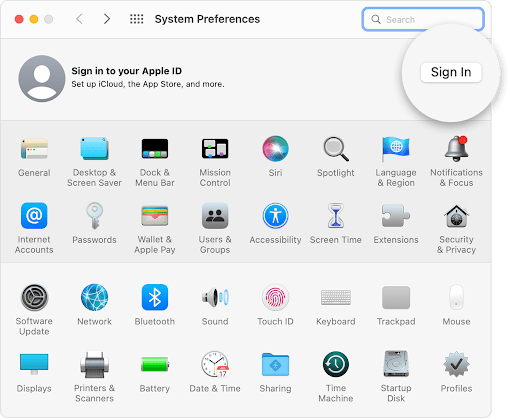Focus the Search field
Screen dimensions: 512x418
[423, 19]
